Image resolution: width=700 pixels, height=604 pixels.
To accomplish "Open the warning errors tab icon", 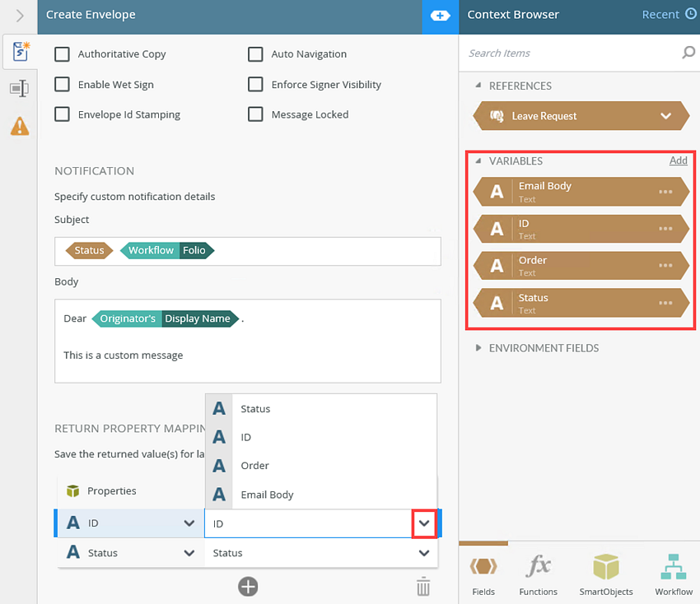I will coord(19,126).
